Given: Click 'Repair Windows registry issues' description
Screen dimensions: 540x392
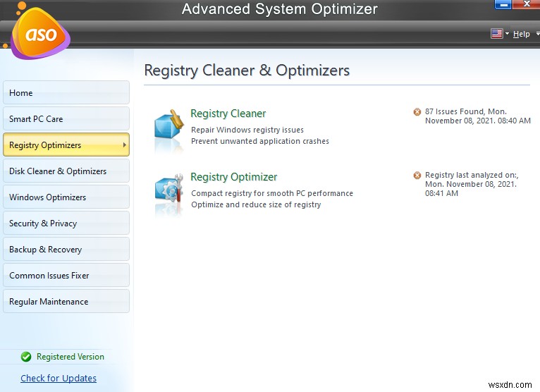Looking at the screenshot, I should click(x=247, y=130).
